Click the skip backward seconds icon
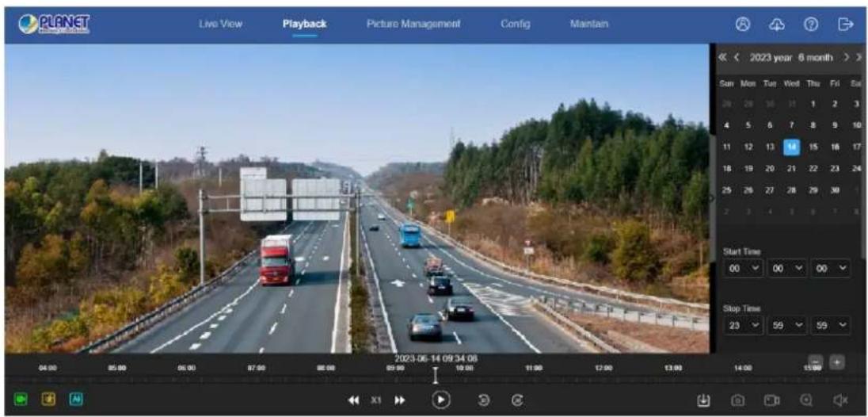 click(483, 400)
